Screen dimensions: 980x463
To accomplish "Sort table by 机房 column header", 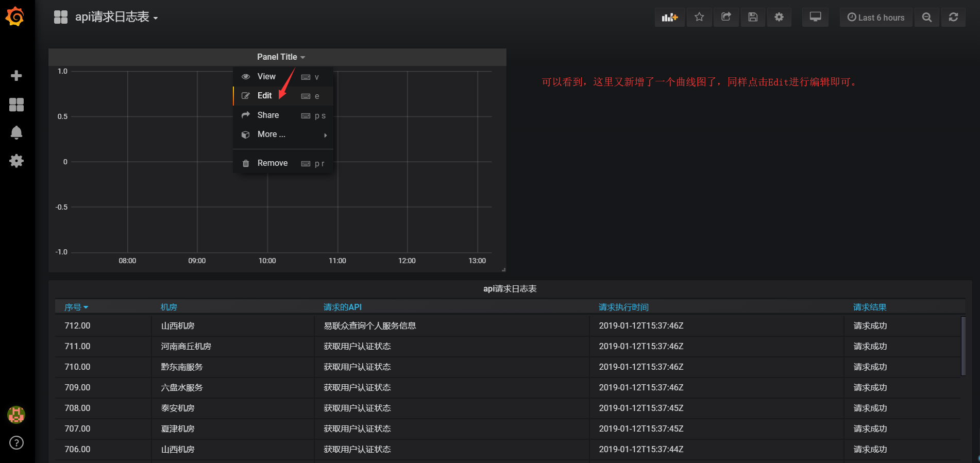I will (169, 307).
